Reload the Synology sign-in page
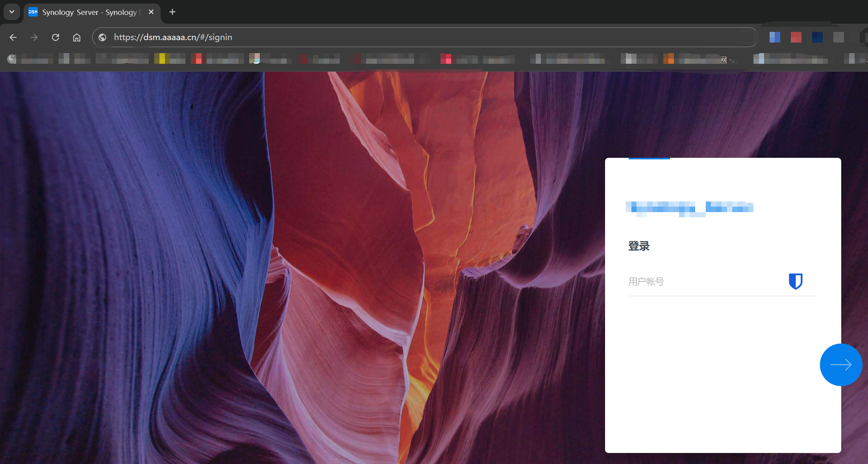The height and width of the screenshot is (464, 868). pos(56,37)
